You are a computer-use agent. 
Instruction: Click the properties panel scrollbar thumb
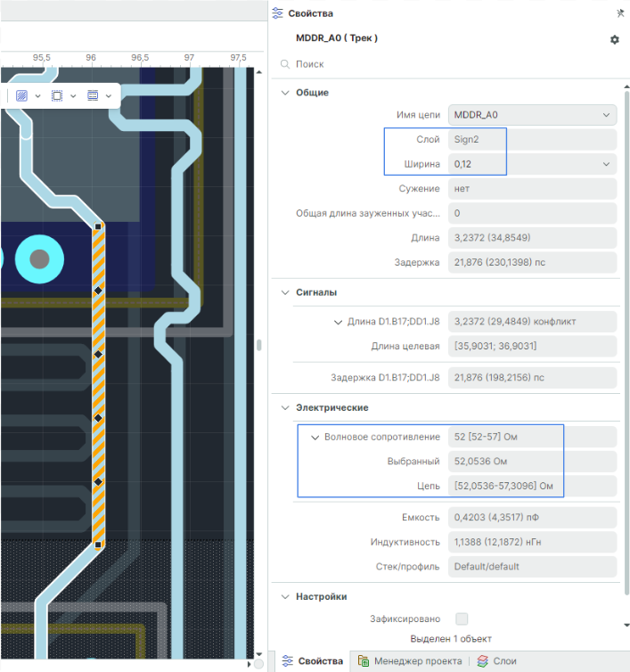pyautogui.click(x=626, y=343)
